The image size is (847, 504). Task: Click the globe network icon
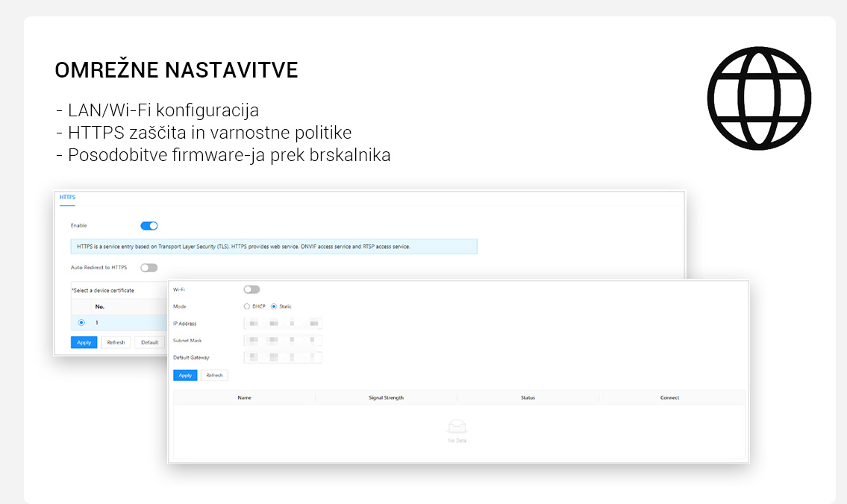759,98
